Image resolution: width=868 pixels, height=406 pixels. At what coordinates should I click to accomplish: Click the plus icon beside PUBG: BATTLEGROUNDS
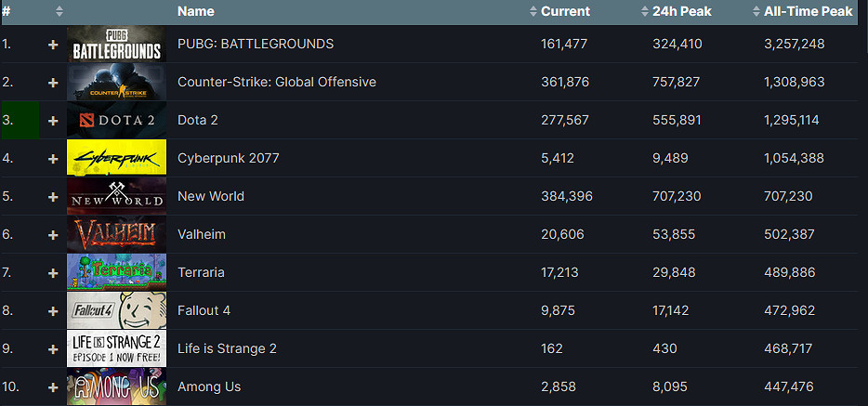click(53, 45)
